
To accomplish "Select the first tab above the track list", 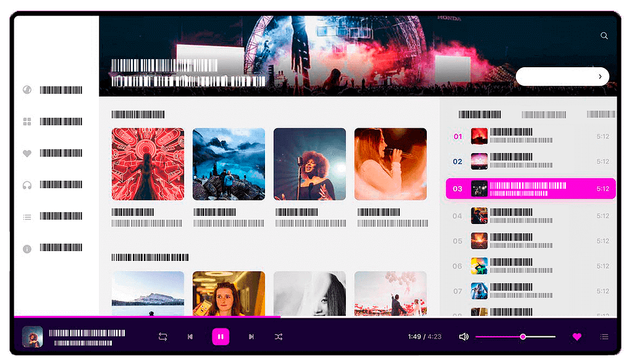I will [479, 115].
